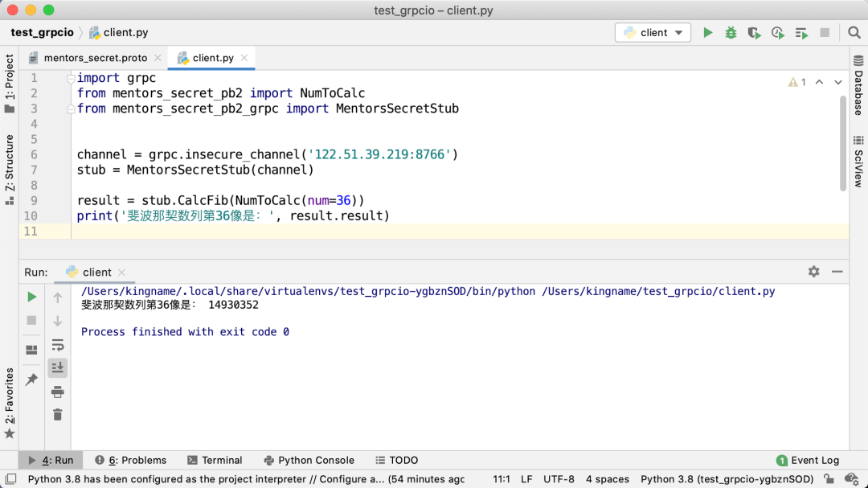Open the Project tool window
The width and height of the screenshot is (868, 488).
(10, 83)
